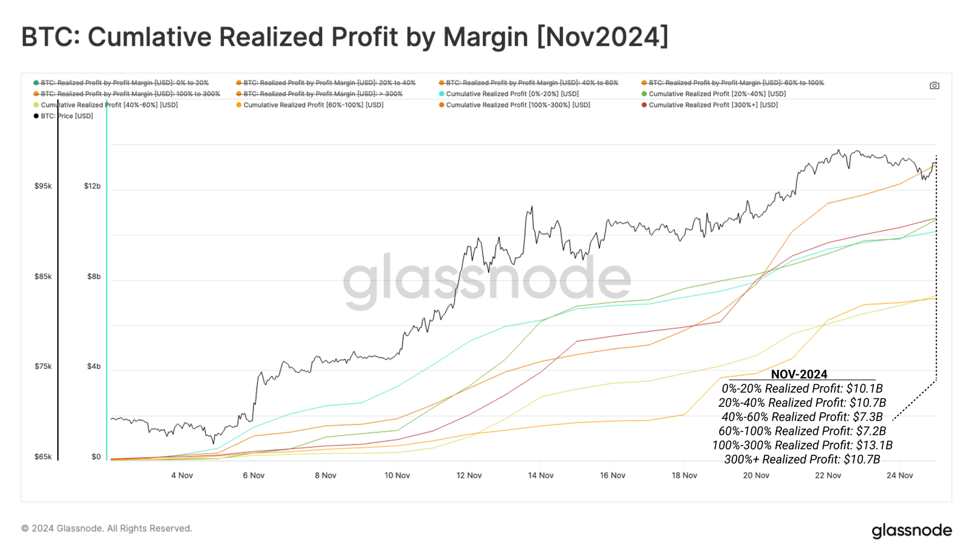
Task: Click the 14 Nov date on the x-axis
Action: tap(541, 475)
